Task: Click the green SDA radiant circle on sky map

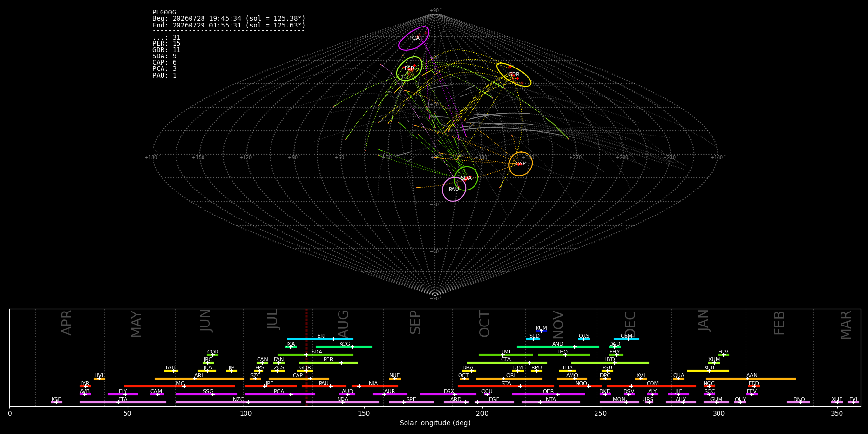Action: tap(466, 178)
